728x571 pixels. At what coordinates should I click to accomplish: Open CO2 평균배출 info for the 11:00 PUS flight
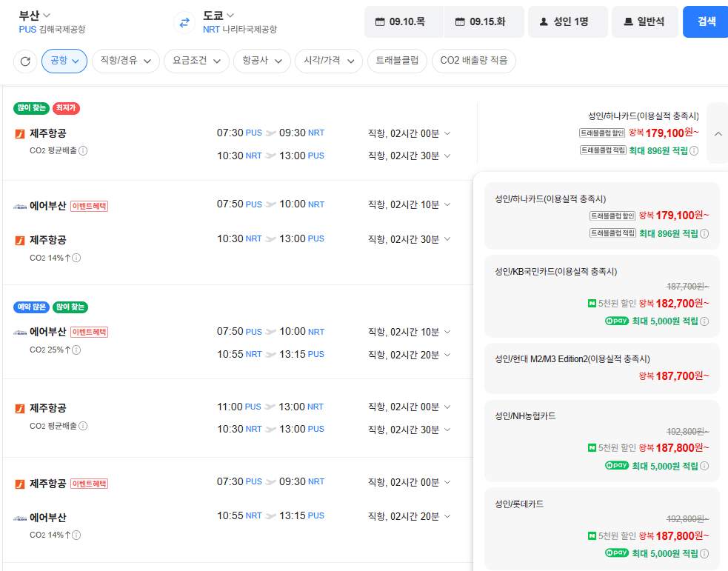point(83,426)
